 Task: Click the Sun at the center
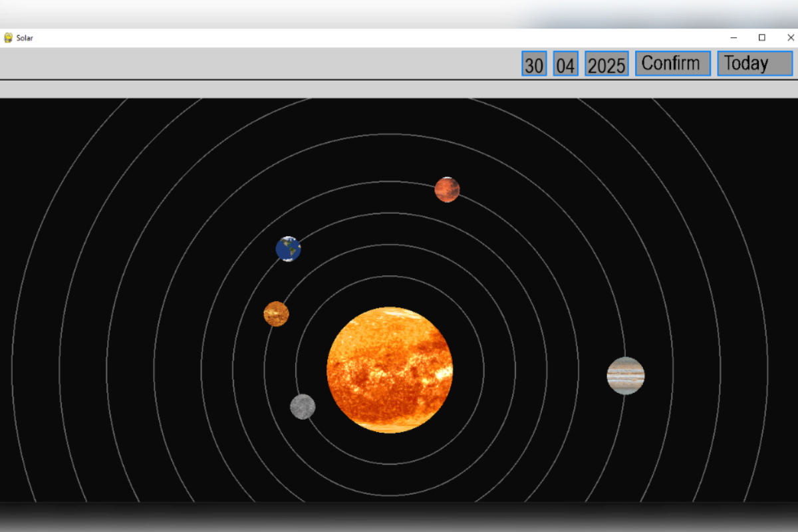pos(390,370)
